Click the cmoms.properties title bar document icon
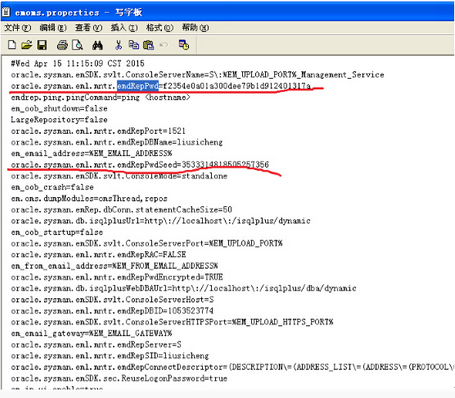Screen dimensions: 455x398 (6, 12)
